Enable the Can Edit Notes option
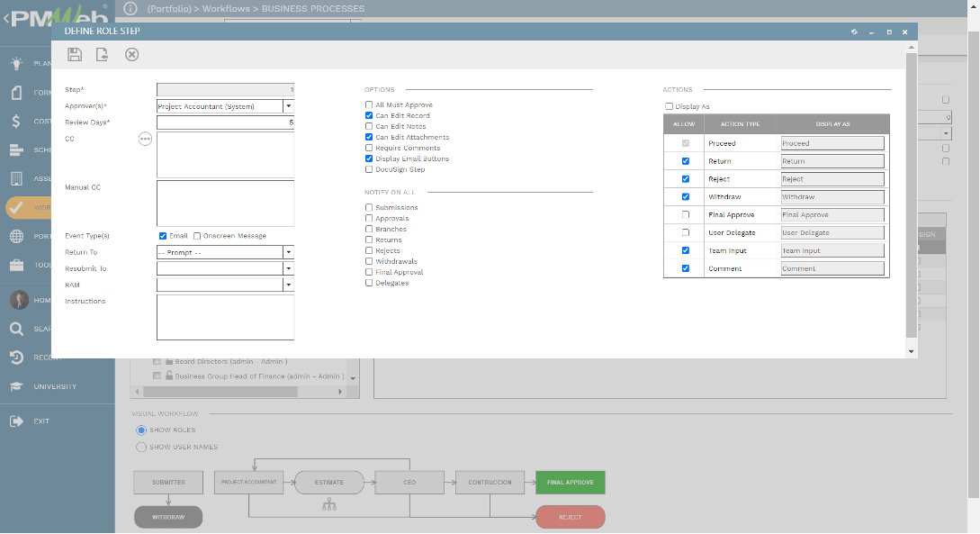This screenshot has height=534, width=980. pyautogui.click(x=369, y=126)
